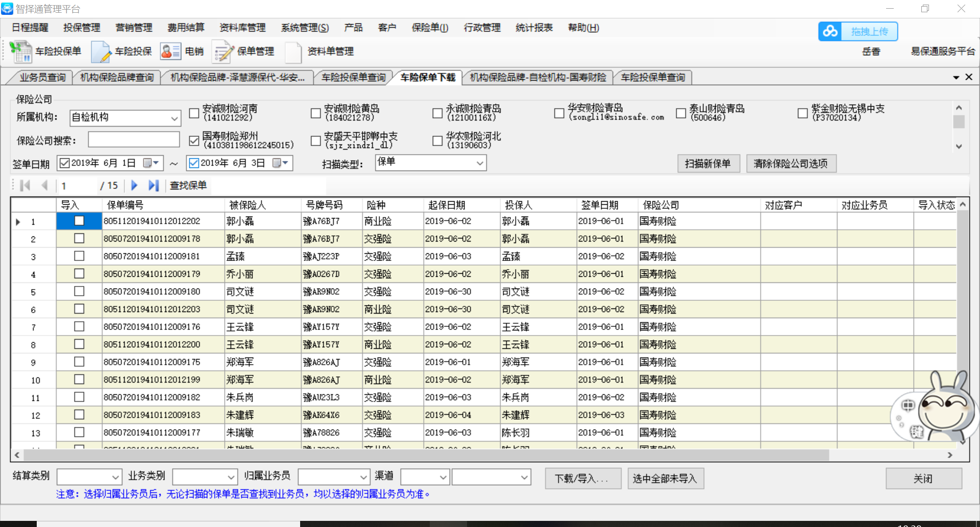Open the 电销 contact card icon
The image size is (980, 527).
pos(170,52)
